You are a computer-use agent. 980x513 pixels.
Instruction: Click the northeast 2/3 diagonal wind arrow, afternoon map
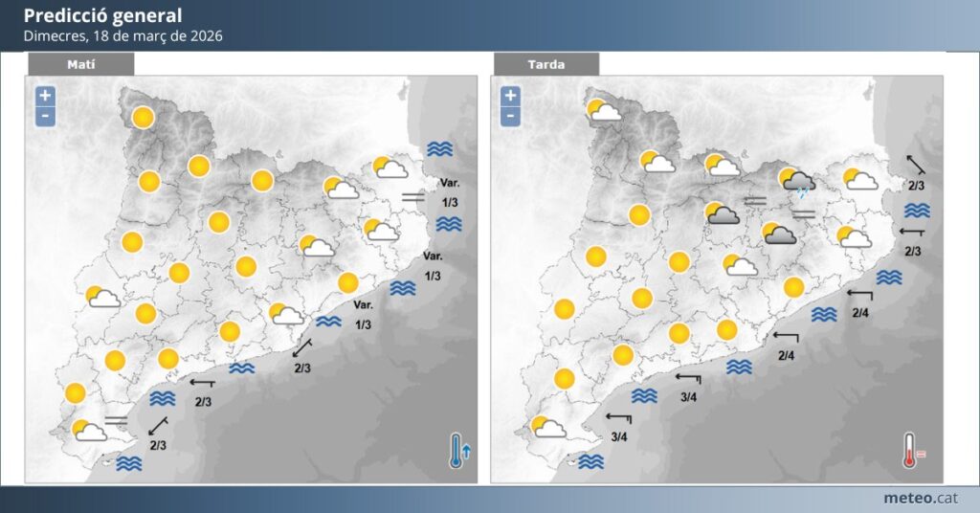[x=915, y=165]
